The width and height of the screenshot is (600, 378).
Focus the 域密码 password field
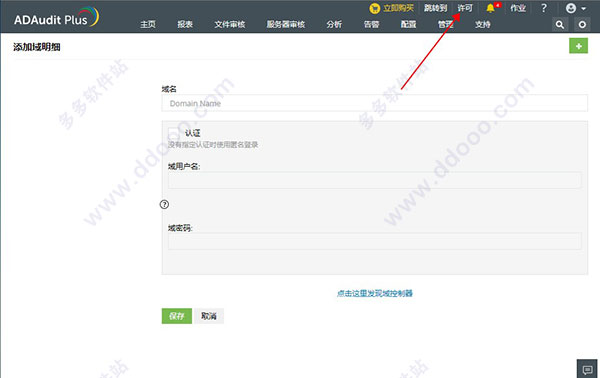point(375,241)
